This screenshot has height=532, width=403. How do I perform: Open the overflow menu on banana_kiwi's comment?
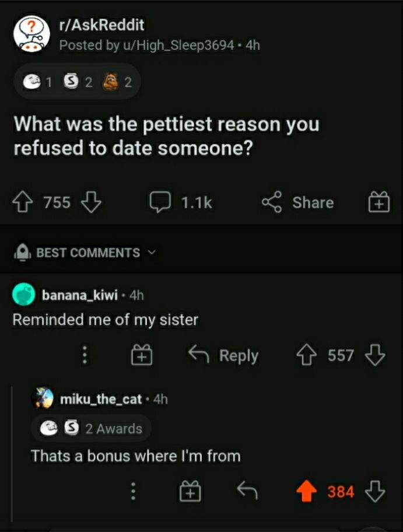85,355
